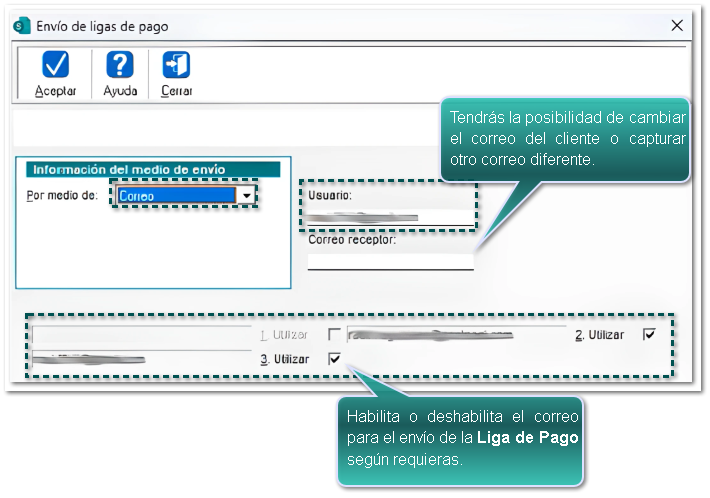Close the Envío de ligas de pago window
Viewport: 710px width, 498px height.
pyautogui.click(x=677, y=25)
